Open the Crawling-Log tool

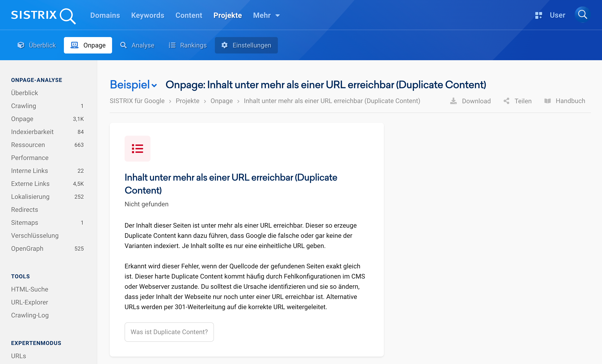tap(30, 315)
